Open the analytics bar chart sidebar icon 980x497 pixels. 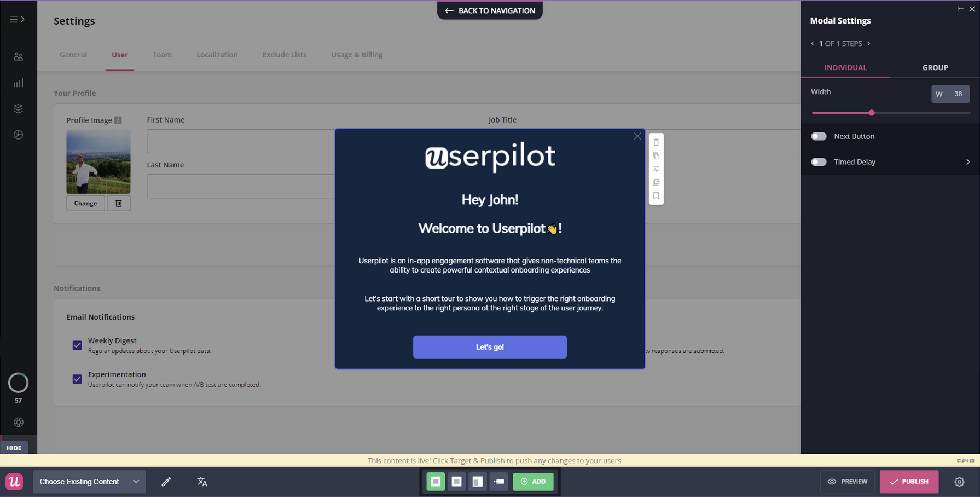pyautogui.click(x=18, y=83)
